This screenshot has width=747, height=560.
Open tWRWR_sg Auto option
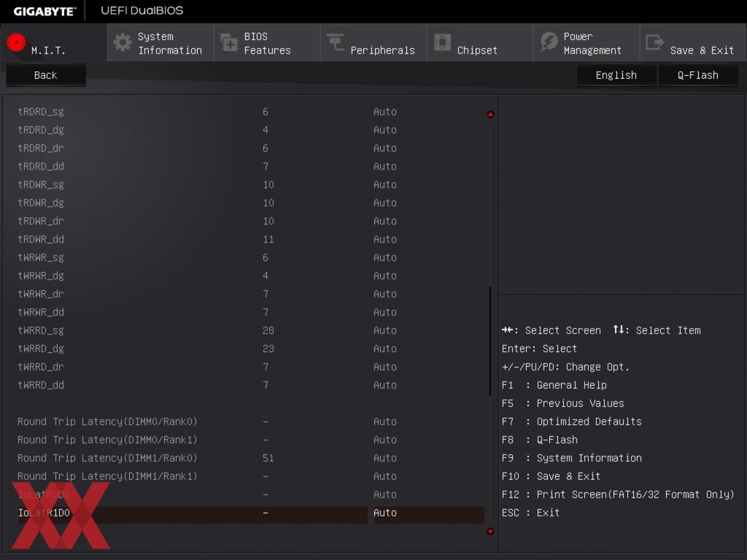point(385,257)
